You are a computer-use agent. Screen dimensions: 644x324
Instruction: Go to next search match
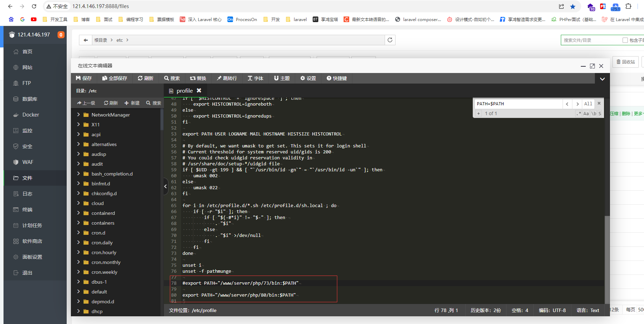pos(577,104)
